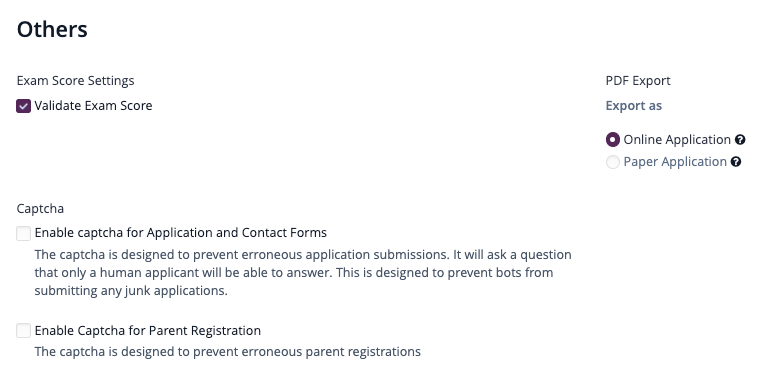Uncheck the Validate Exam Score checkbox
775x391 pixels.
[x=23, y=106]
